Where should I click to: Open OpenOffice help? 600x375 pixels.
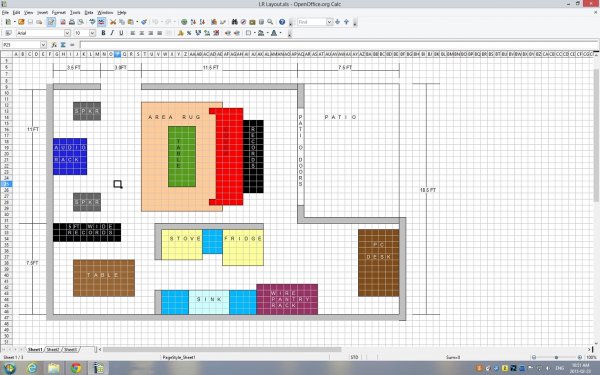pyautogui.click(x=282, y=22)
